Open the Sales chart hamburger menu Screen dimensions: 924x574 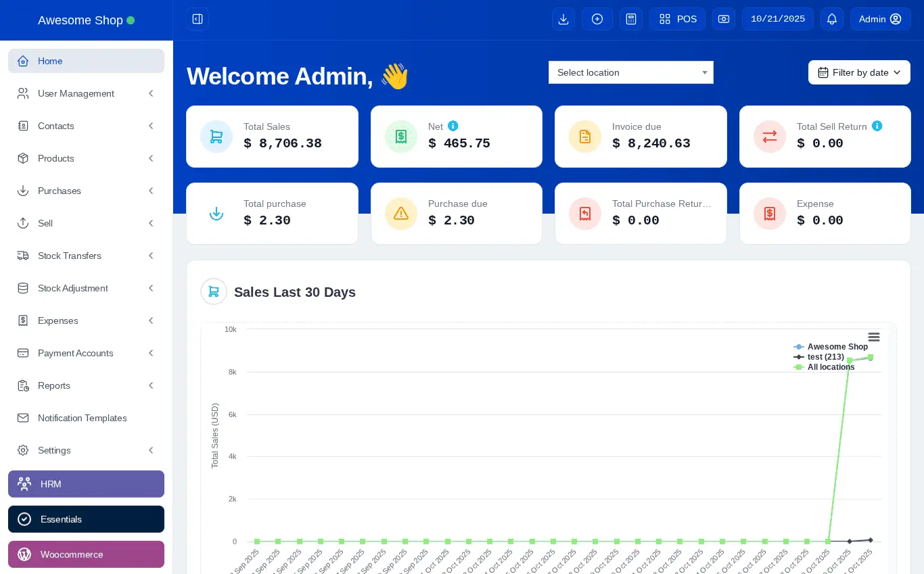point(874,337)
